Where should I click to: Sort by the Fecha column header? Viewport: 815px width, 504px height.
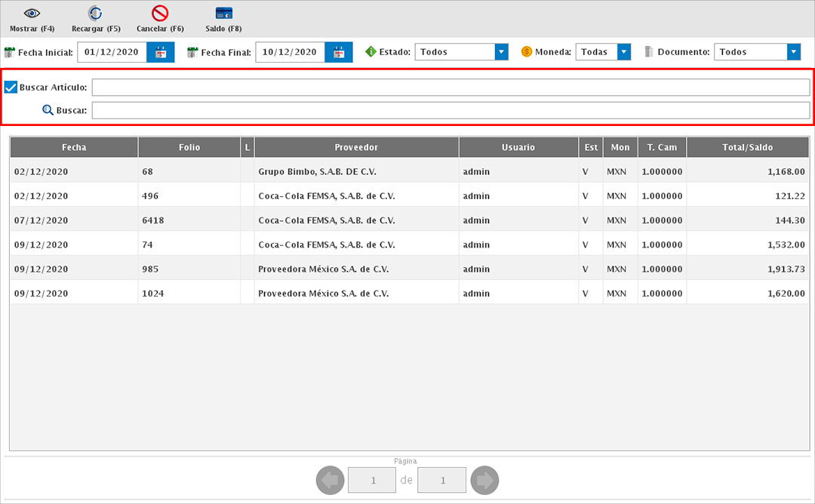[x=74, y=147]
